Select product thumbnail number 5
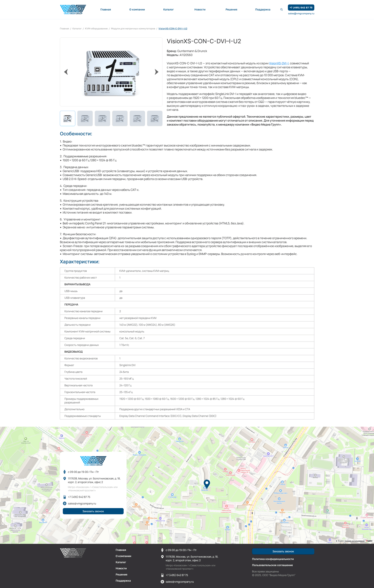374x588 pixels. tap(137, 119)
